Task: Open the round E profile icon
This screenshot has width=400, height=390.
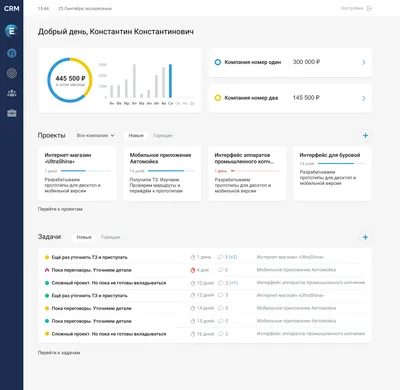Action: pos(12,31)
